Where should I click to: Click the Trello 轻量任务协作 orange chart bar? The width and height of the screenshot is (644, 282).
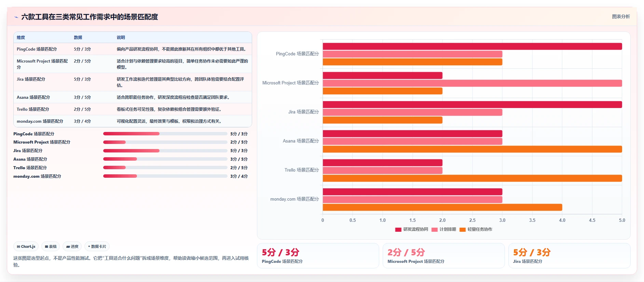point(472,178)
